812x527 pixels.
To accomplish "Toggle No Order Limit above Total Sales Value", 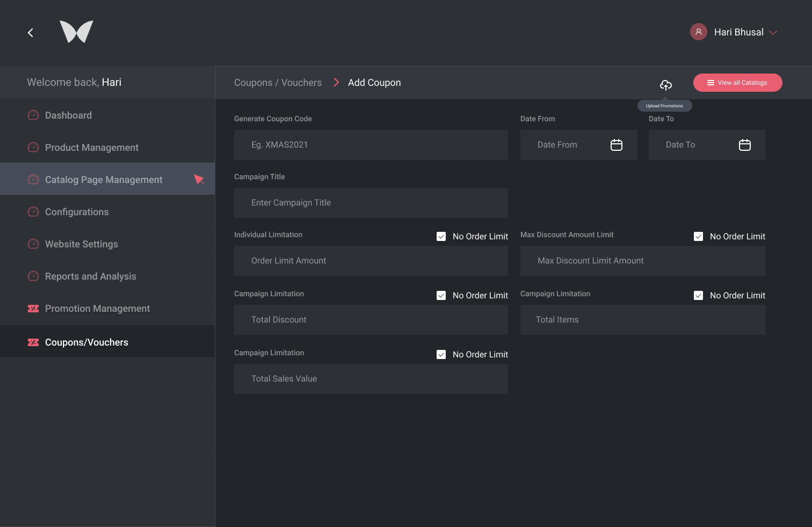I will [x=441, y=355].
